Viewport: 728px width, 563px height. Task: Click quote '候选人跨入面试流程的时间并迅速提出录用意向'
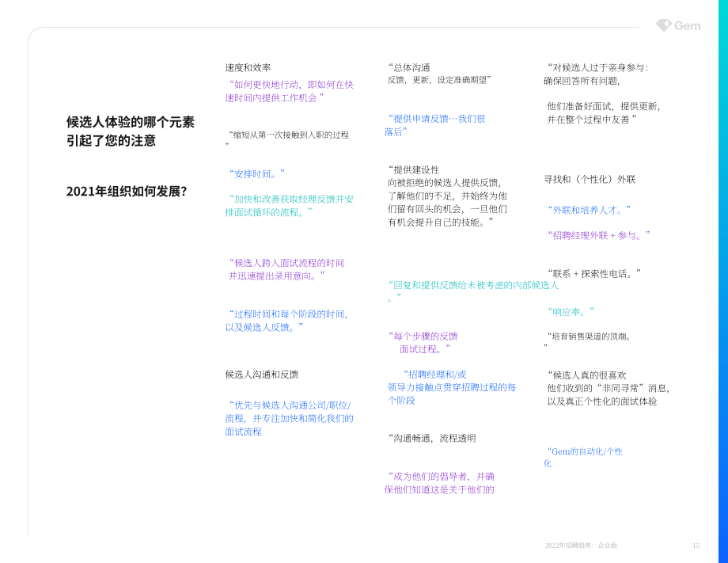pos(286,269)
